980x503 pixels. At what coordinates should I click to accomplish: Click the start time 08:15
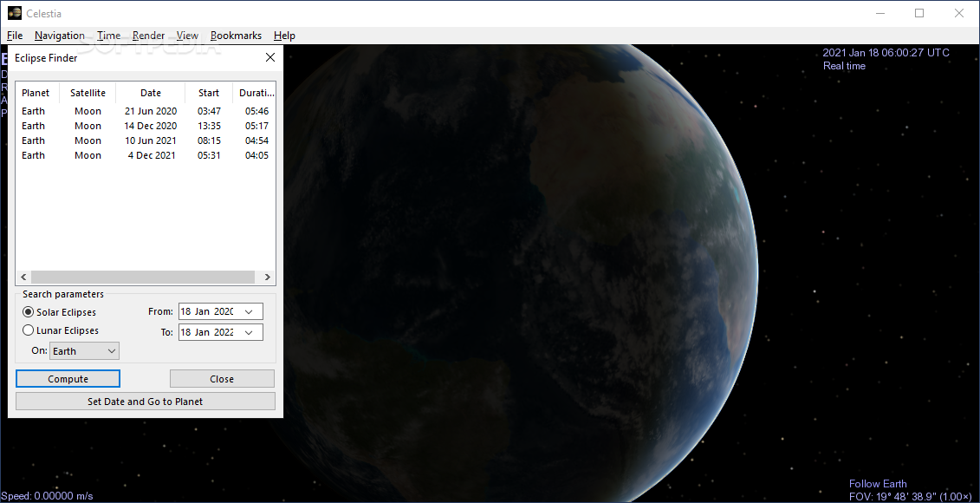pos(209,140)
